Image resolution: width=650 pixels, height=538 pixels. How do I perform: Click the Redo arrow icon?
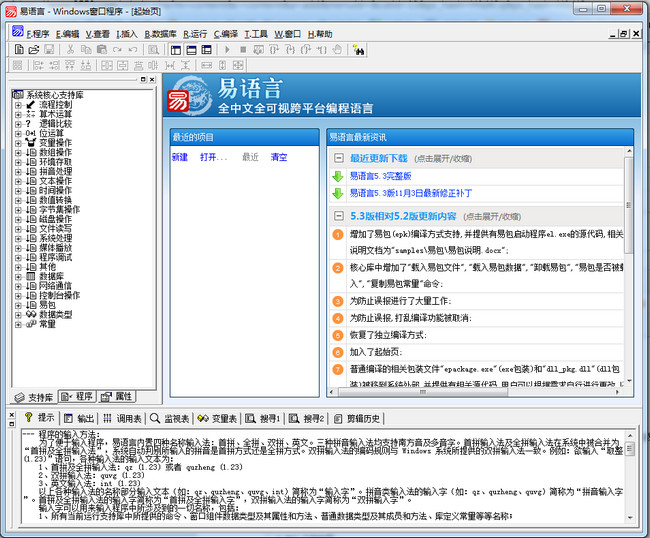(x=117, y=50)
